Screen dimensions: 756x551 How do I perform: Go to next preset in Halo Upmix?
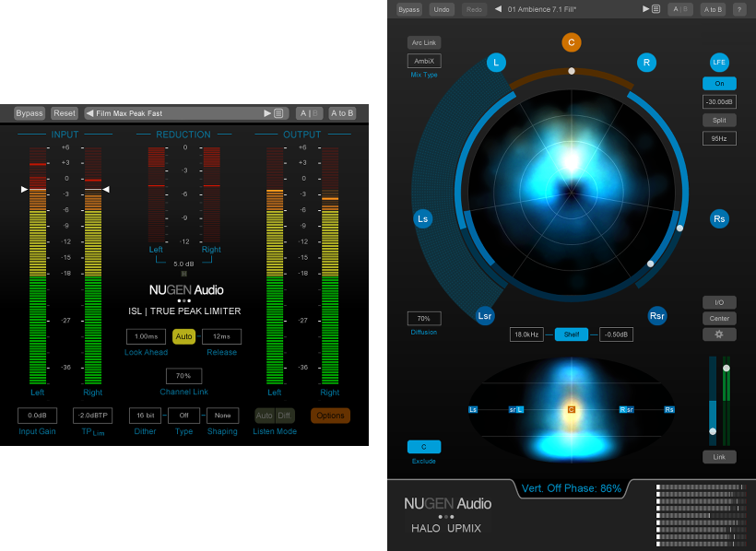click(645, 9)
